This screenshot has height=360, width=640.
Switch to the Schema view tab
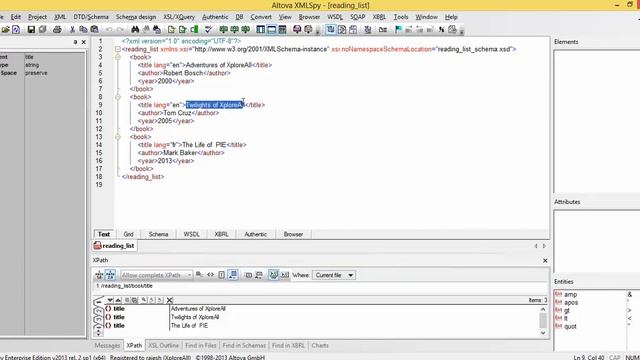tap(158, 234)
